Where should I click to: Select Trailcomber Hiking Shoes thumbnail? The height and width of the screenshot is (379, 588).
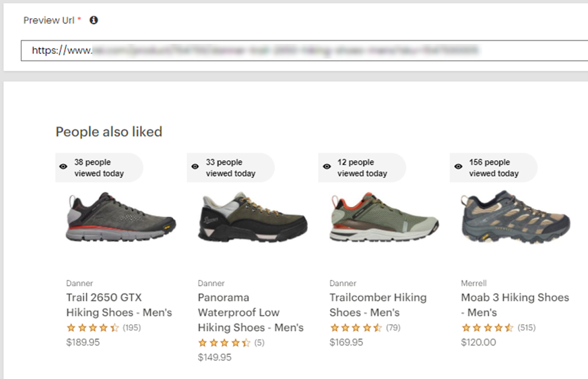[x=384, y=217]
